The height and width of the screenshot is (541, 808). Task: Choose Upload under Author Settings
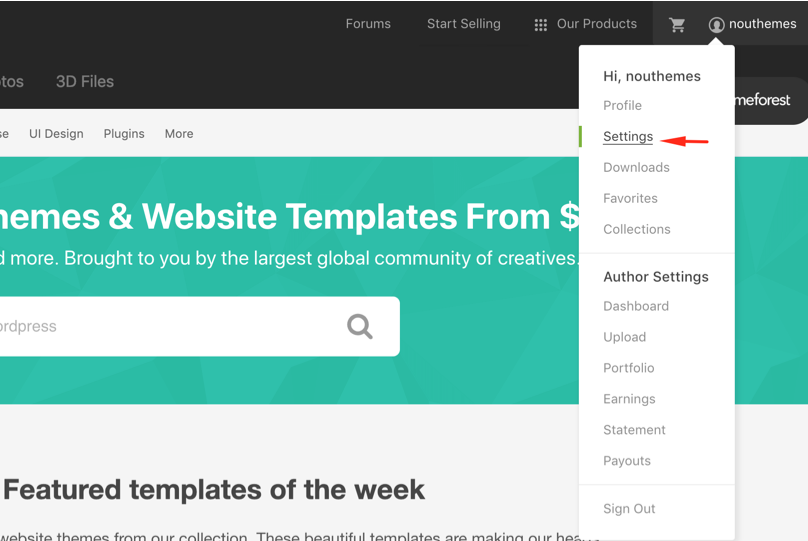pos(624,337)
